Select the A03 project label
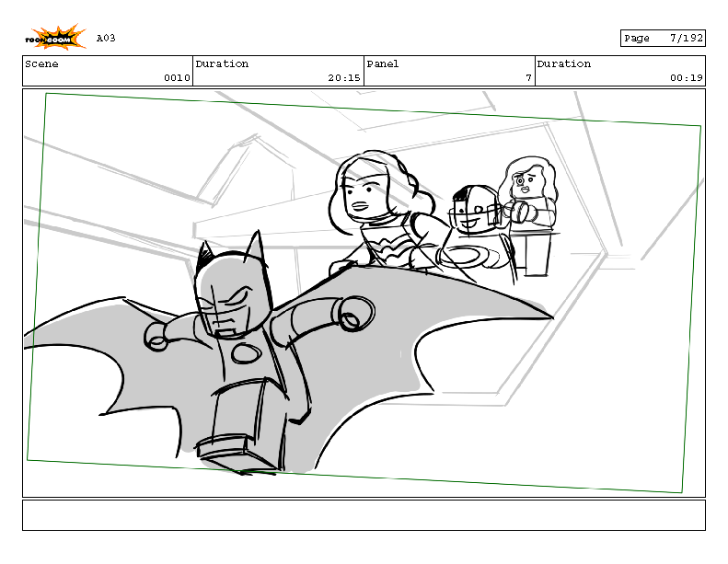Image resolution: width=728 pixels, height=564 pixels. coord(106,38)
